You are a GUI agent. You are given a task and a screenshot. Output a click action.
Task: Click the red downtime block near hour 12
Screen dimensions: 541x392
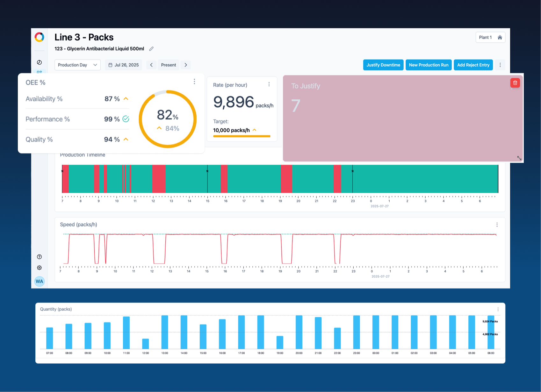tap(159, 179)
